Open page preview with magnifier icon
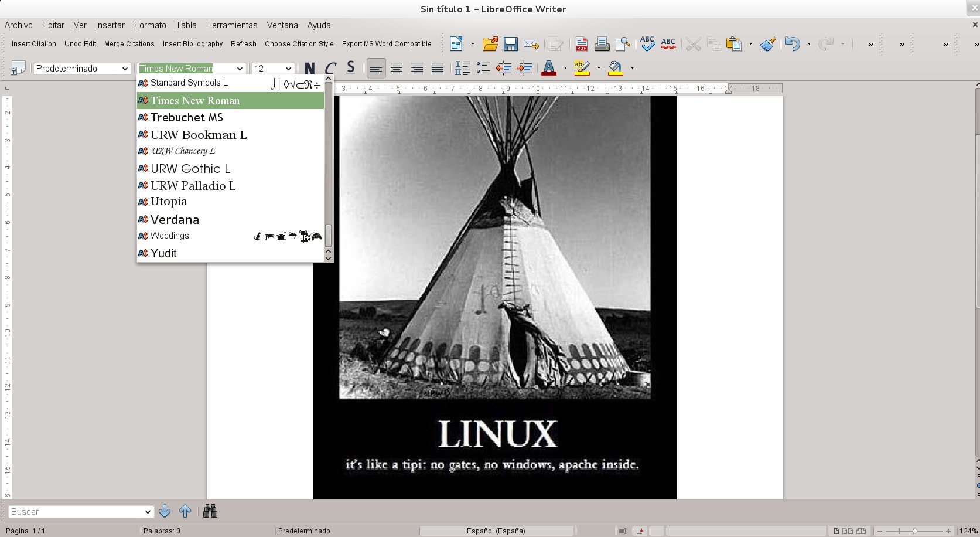The width and height of the screenshot is (980, 537). [x=623, y=44]
